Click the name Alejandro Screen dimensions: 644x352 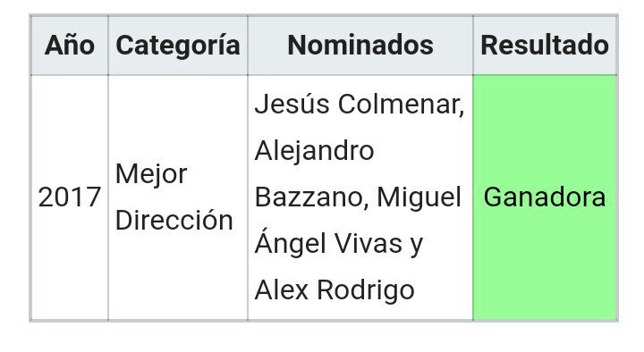pyautogui.click(x=314, y=152)
